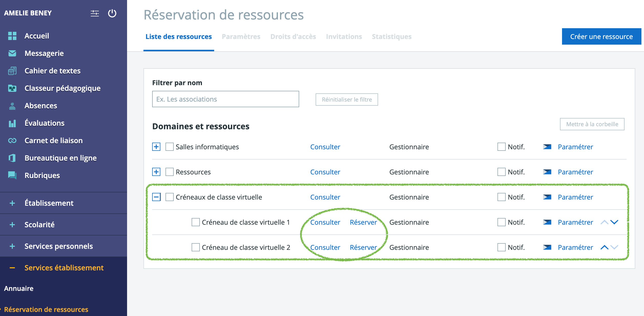The image size is (644, 316).
Task: Click the Filtrer par nom input field
Action: [x=225, y=99]
